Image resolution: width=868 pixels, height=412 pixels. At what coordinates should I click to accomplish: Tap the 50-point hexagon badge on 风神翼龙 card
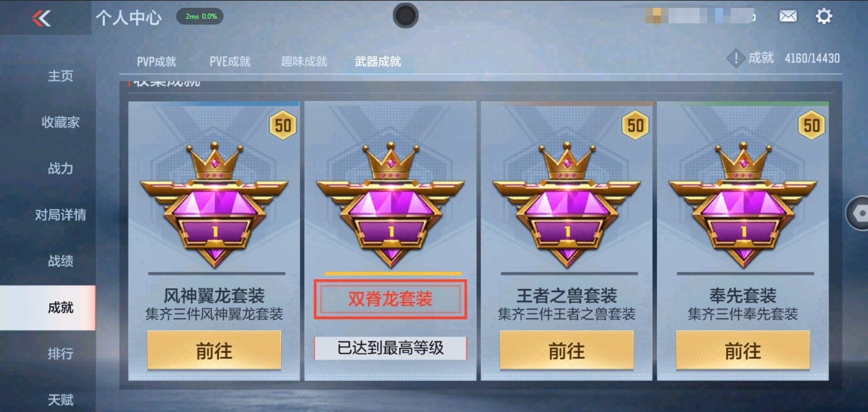[x=283, y=125]
